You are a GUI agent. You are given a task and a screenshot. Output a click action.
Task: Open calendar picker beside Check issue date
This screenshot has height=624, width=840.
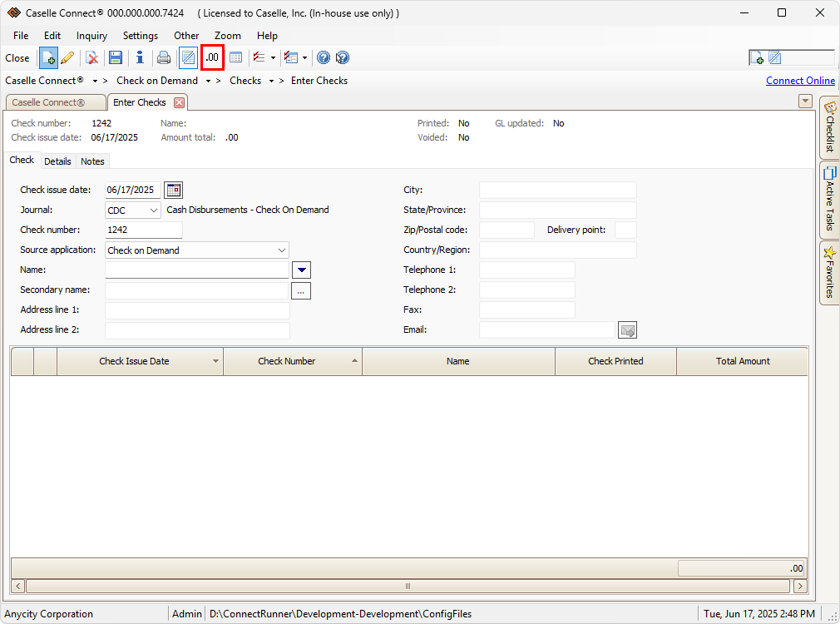(x=173, y=190)
